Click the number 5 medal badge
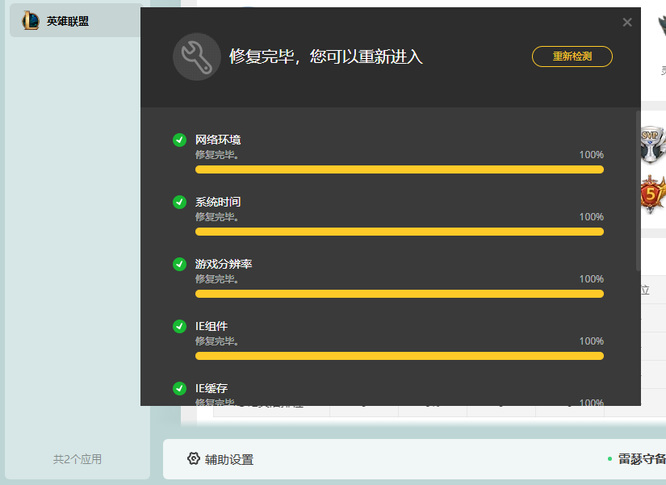 coord(653,195)
